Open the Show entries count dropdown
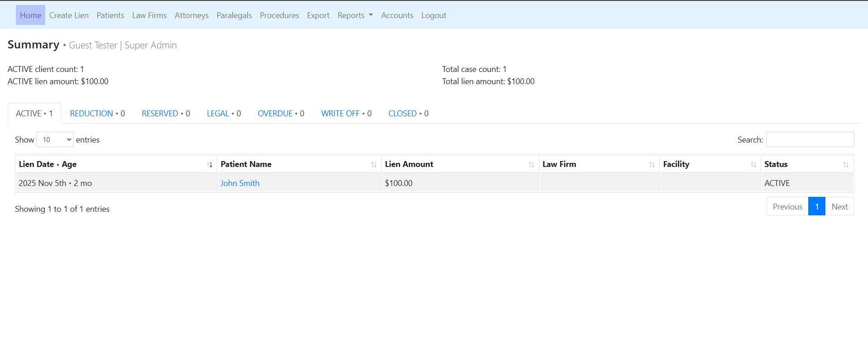868x357 pixels. (x=55, y=140)
